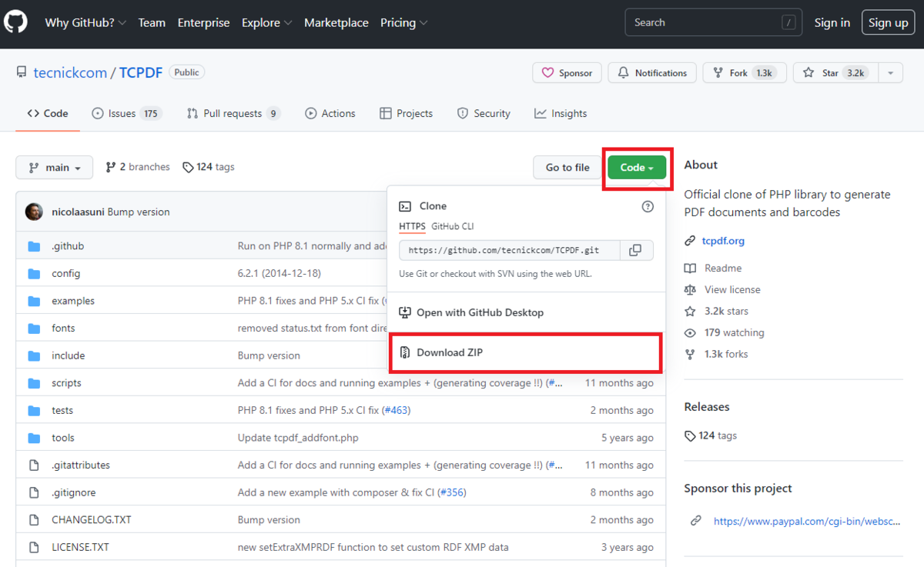This screenshot has height=567, width=924.
Task: Switch to the Pull requests tab
Action: click(233, 114)
